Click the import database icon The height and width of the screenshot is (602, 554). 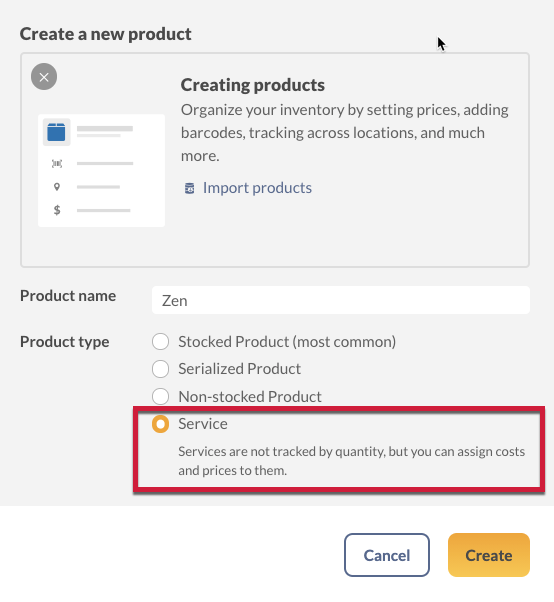[x=189, y=188]
